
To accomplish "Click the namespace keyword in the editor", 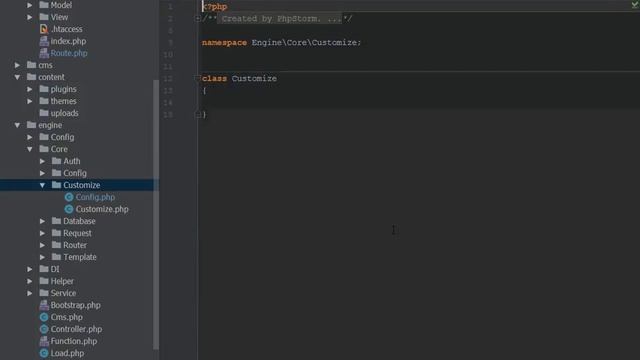I will 224,42.
